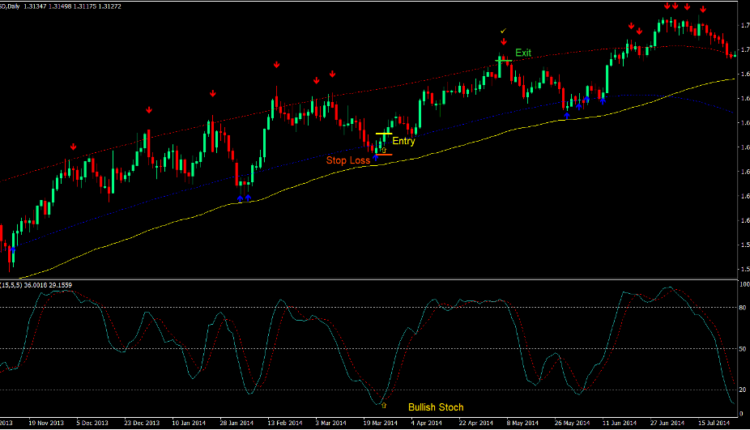Select the Stop Loss text label
750x430 pixels.
pyautogui.click(x=346, y=159)
